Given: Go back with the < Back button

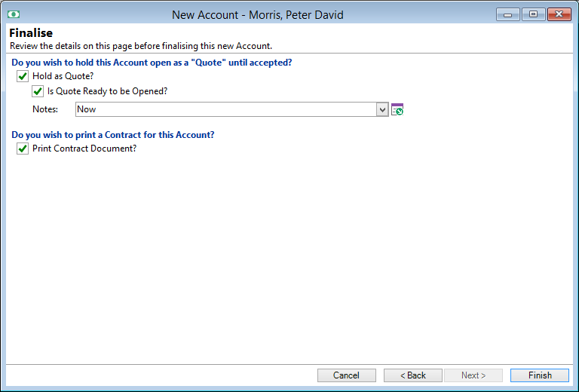Looking at the screenshot, I should (x=413, y=375).
